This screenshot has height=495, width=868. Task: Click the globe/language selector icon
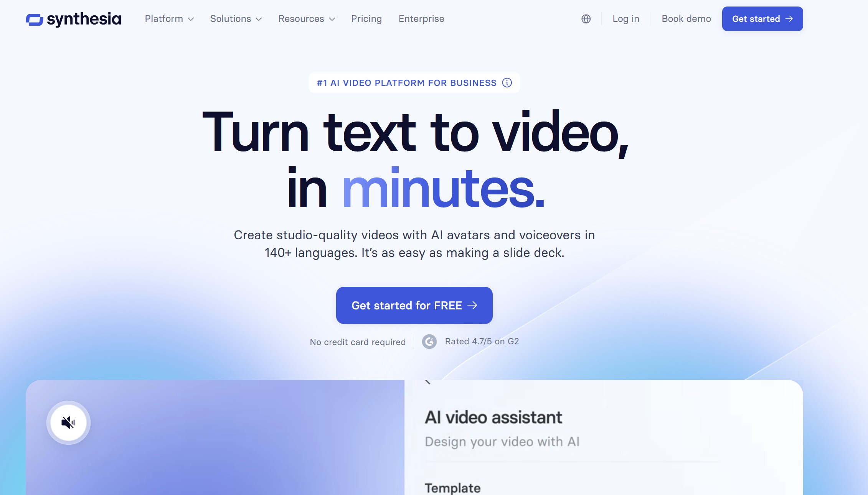[587, 18]
